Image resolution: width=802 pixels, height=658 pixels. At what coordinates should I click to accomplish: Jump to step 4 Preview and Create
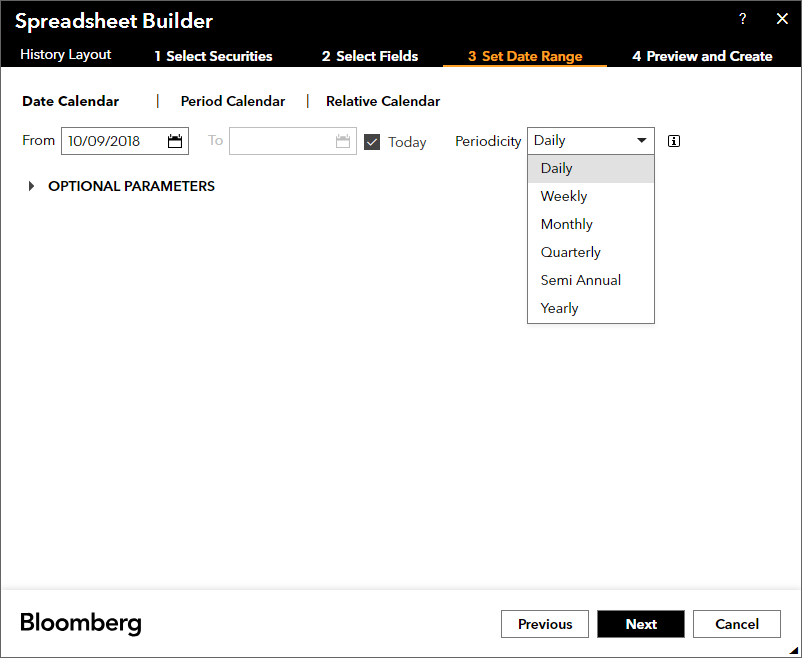tap(702, 56)
